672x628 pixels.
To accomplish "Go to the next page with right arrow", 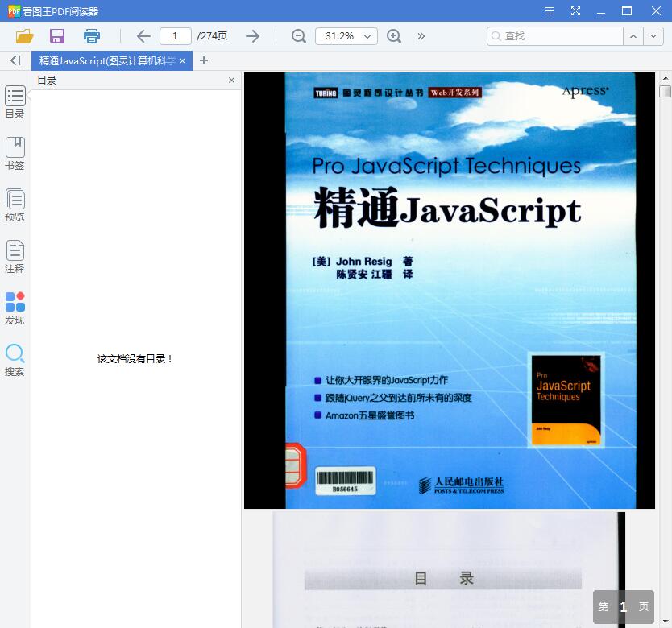I will 252,36.
